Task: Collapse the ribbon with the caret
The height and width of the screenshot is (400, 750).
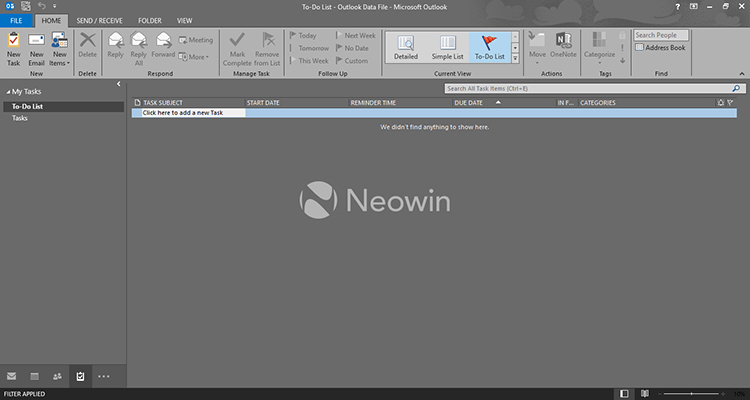Action: [742, 74]
